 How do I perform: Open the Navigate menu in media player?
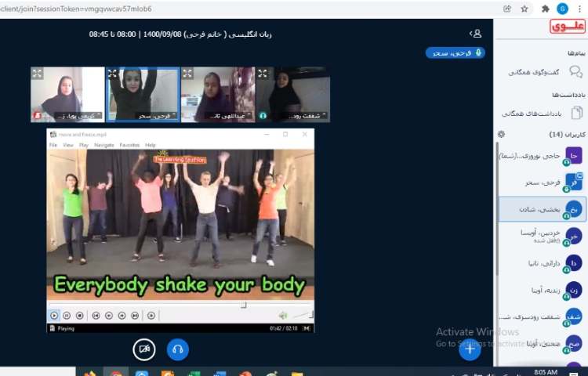(x=104, y=145)
